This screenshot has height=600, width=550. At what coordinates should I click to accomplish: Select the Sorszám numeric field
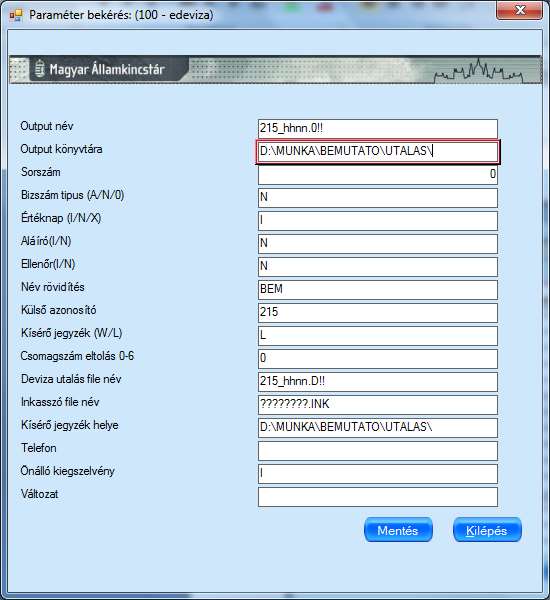click(378, 174)
